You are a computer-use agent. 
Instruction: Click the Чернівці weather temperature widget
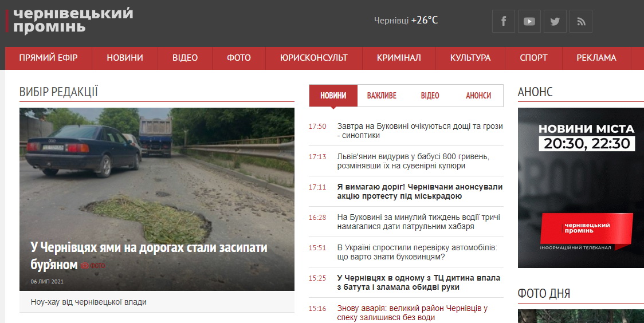tap(406, 21)
